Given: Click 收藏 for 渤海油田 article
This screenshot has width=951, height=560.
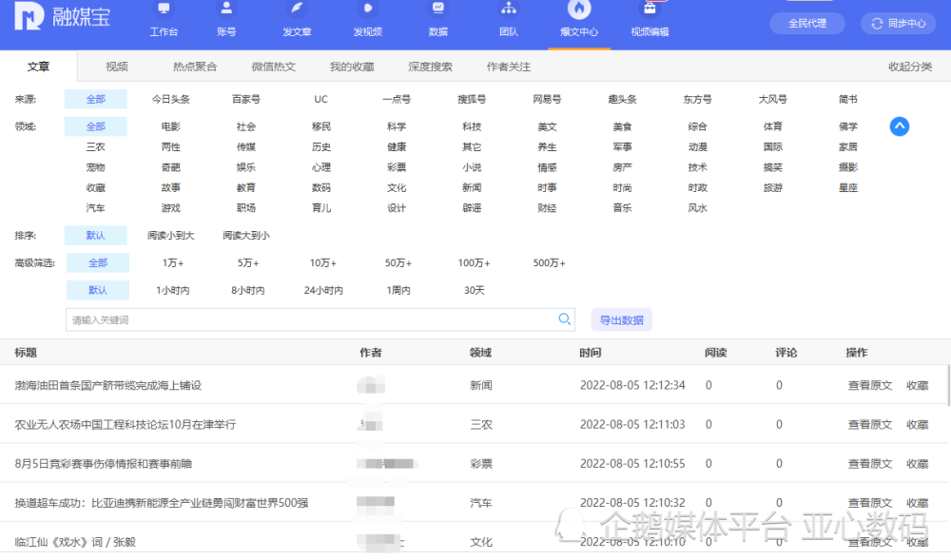Looking at the screenshot, I should point(917,385).
